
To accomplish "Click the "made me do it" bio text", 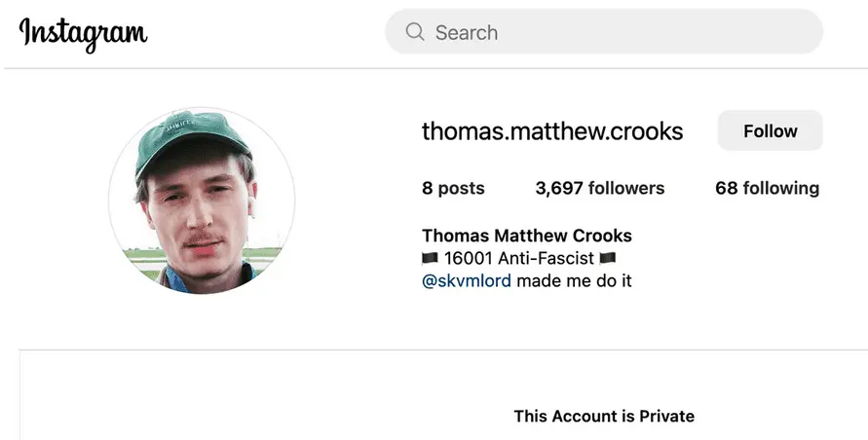I will click(x=575, y=281).
